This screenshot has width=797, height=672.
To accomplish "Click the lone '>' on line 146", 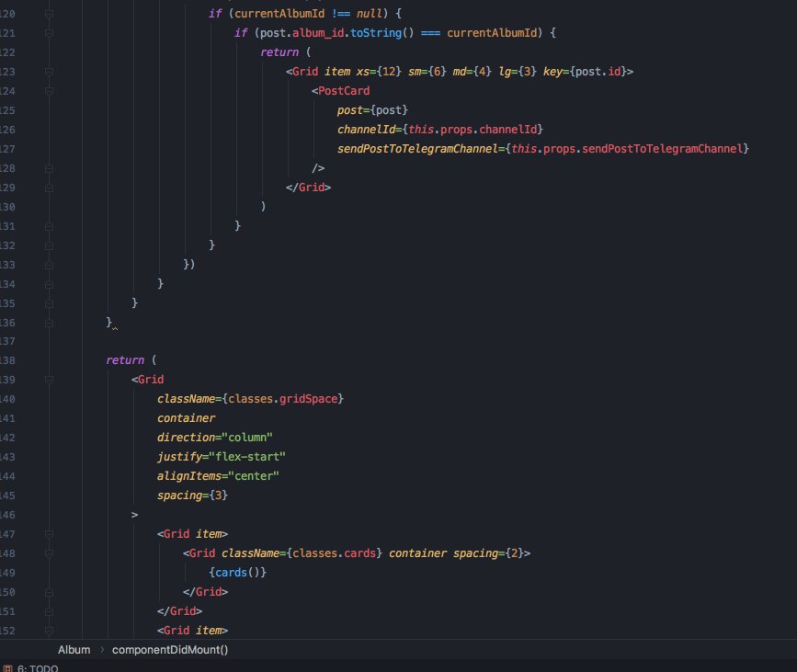I will [x=134, y=515].
